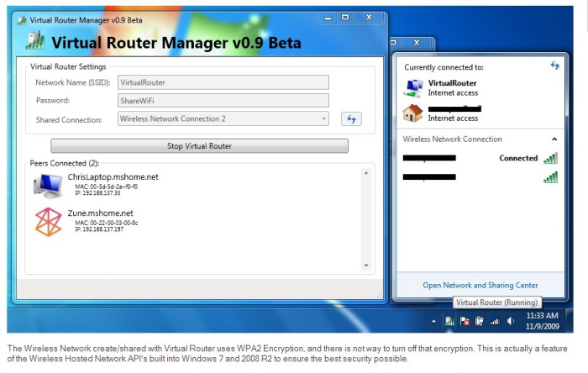Click the power plug tray icon
Viewport: 588px width, 373px height.
coord(480,321)
